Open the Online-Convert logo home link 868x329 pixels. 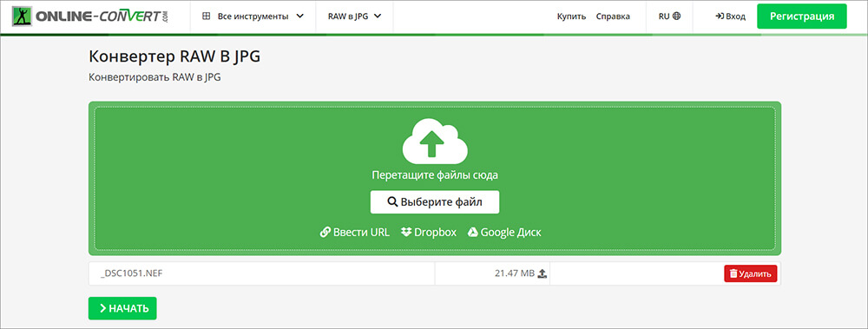pyautogui.click(x=90, y=16)
